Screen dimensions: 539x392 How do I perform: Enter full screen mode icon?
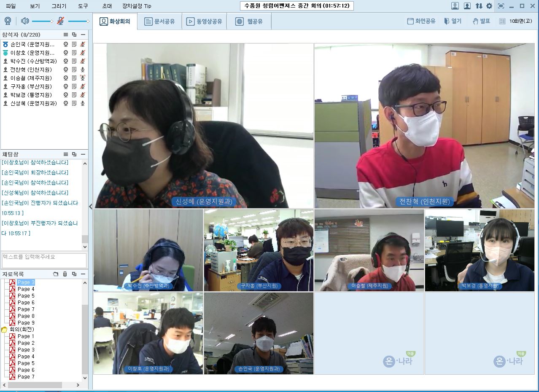point(501,6)
